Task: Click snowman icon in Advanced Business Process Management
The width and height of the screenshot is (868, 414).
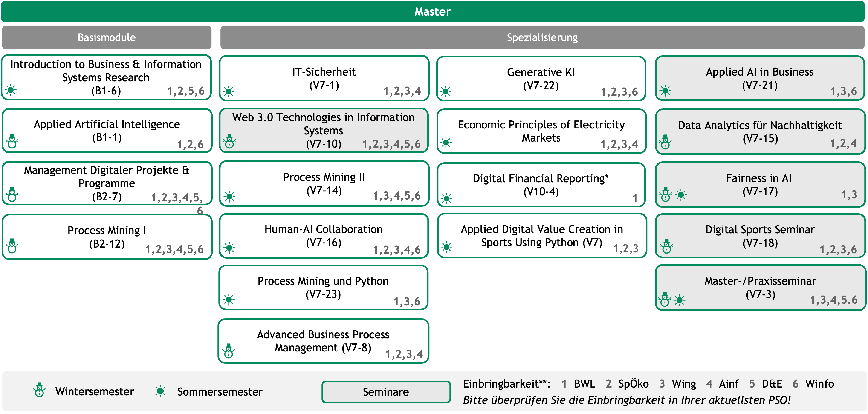Action: pyautogui.click(x=229, y=351)
